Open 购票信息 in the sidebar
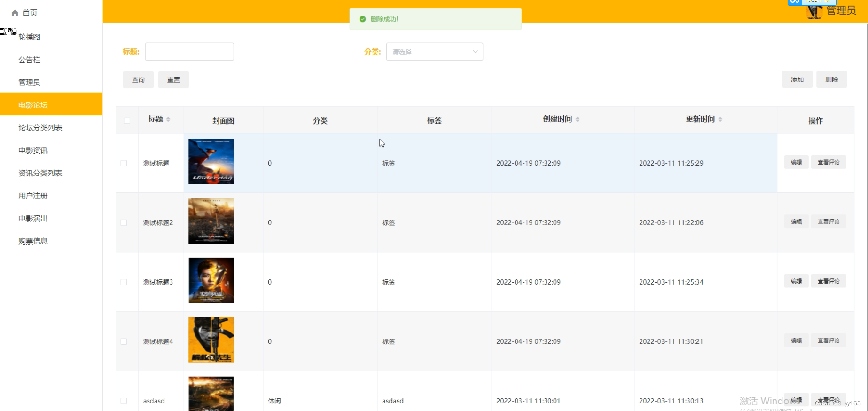868x411 pixels. click(51, 241)
